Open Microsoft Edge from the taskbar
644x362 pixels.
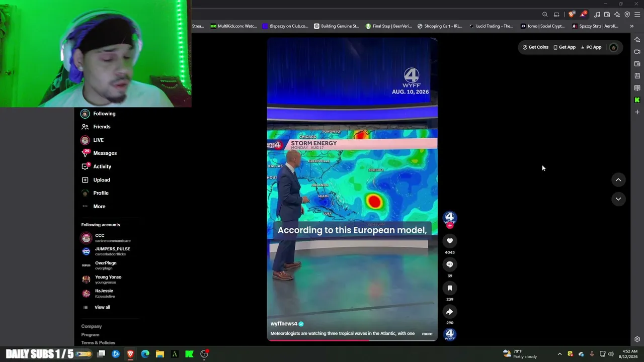[x=145, y=354]
